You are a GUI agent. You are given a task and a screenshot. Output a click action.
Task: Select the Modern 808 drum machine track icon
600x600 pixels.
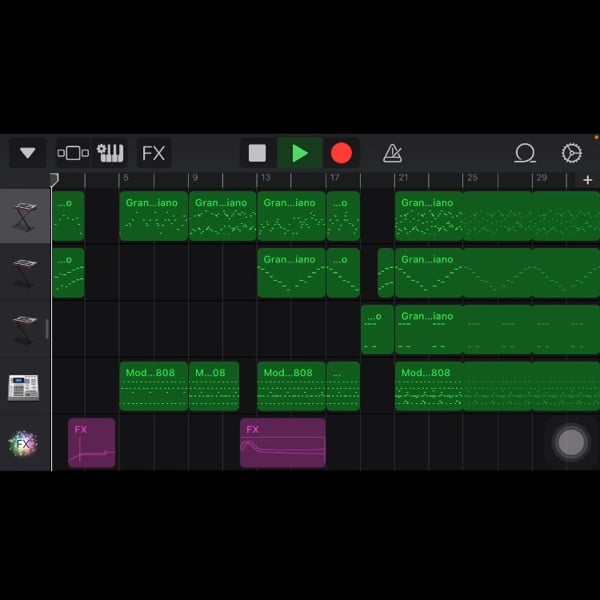point(24,386)
